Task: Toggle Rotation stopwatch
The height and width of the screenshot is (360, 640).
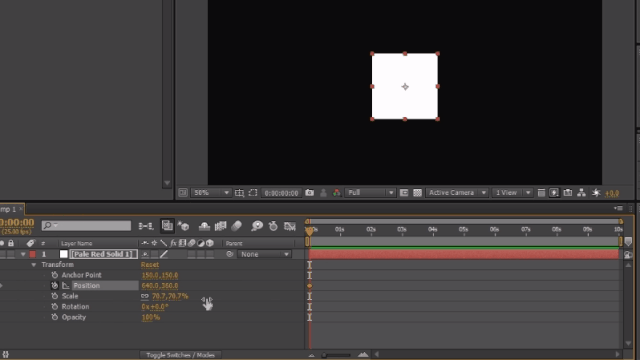Action: point(55,307)
